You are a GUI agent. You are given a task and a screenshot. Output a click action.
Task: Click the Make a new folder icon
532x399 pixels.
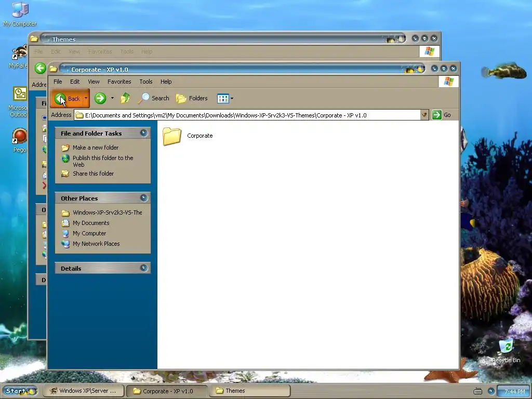(65, 148)
